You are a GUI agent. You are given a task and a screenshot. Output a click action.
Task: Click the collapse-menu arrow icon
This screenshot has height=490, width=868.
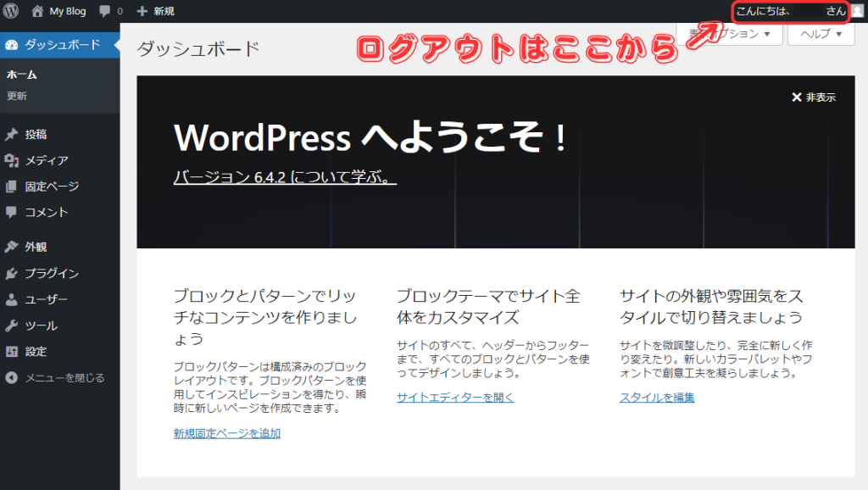[x=12, y=377]
